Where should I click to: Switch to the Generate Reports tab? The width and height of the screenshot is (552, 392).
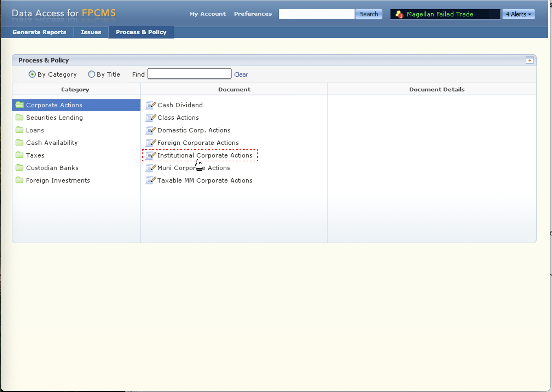[39, 32]
